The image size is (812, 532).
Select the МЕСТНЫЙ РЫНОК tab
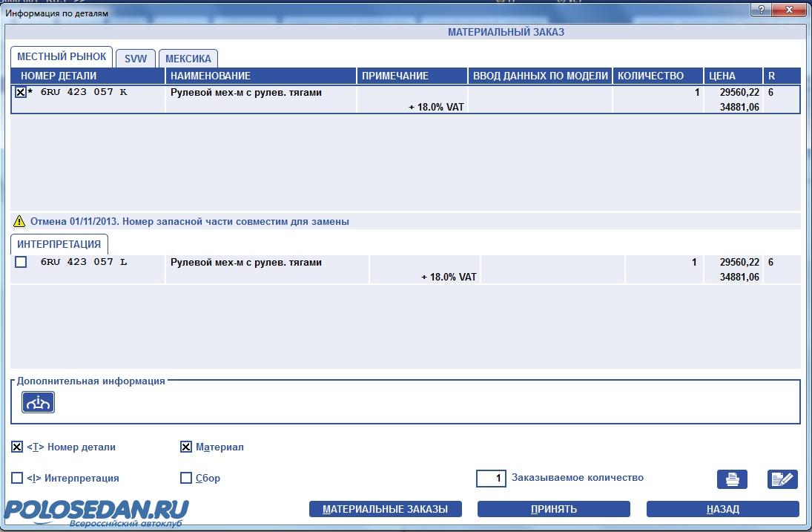(62, 57)
